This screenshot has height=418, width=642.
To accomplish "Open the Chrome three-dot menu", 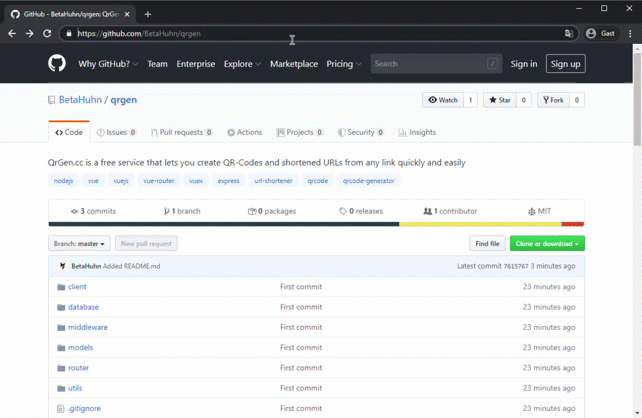I will [x=630, y=34].
